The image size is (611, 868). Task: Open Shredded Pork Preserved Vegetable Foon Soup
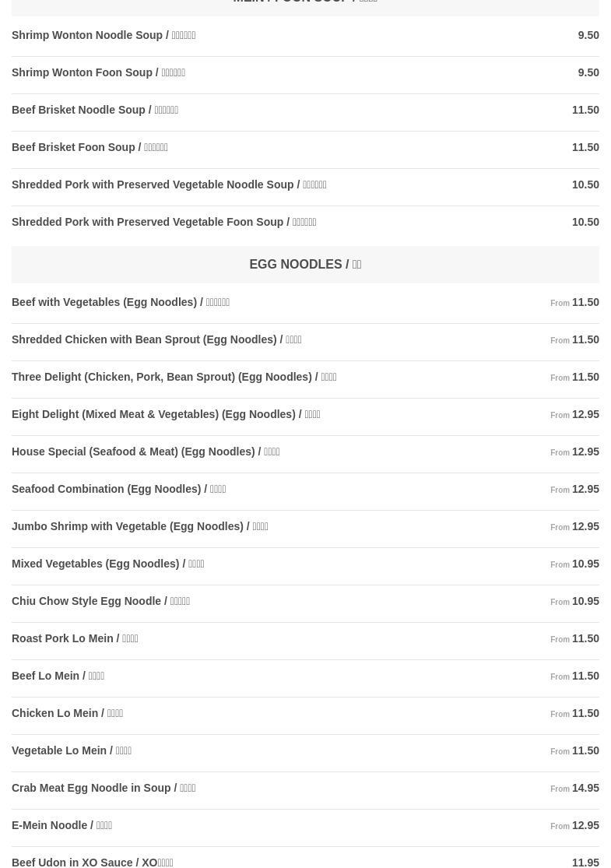[x=163, y=222]
